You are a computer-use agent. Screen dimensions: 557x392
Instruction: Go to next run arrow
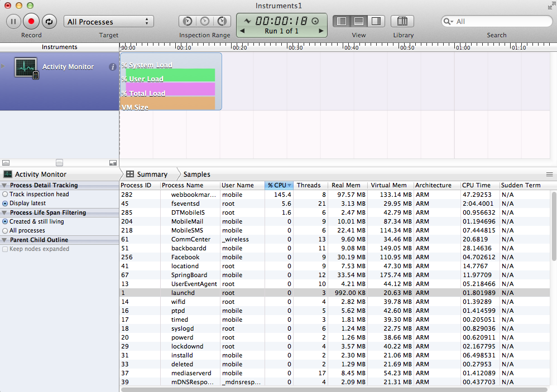click(321, 31)
